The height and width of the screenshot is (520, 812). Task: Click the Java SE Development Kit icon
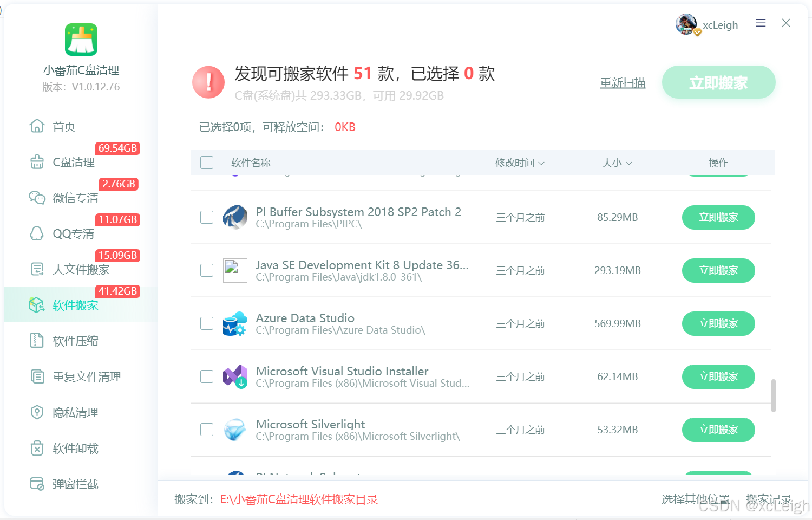pyautogui.click(x=235, y=270)
